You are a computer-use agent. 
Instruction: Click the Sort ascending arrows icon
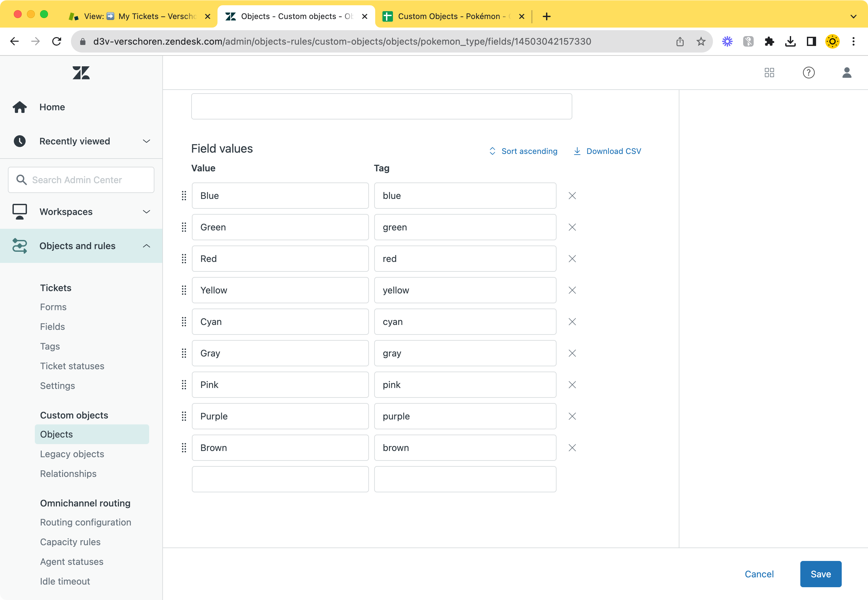[492, 151]
